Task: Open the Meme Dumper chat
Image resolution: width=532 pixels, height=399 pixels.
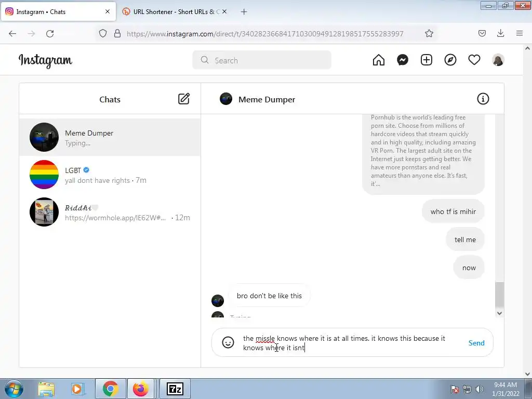Action: [x=110, y=137]
